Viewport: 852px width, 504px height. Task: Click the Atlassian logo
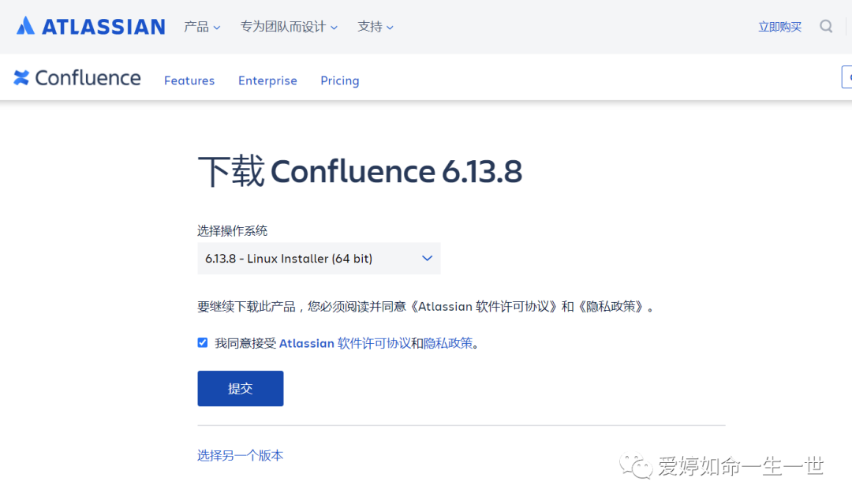(x=91, y=26)
